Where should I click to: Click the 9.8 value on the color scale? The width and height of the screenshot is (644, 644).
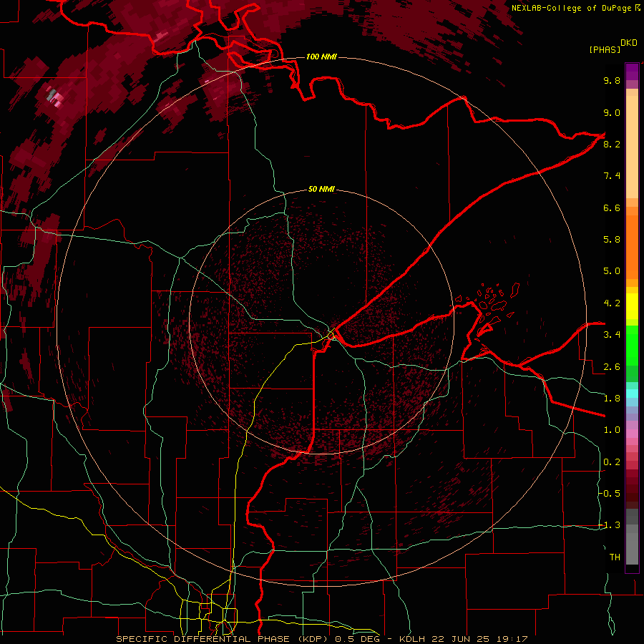point(612,80)
